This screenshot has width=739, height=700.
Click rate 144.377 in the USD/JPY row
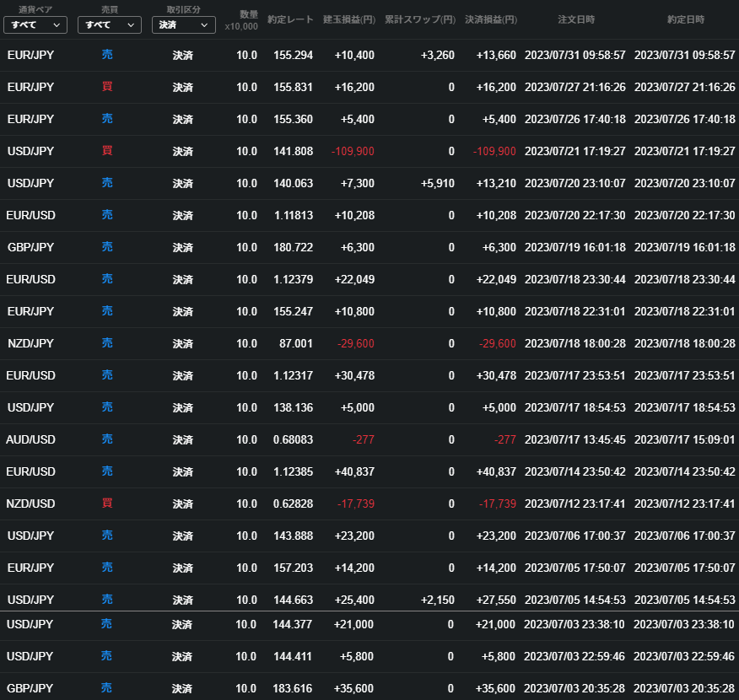(x=292, y=624)
